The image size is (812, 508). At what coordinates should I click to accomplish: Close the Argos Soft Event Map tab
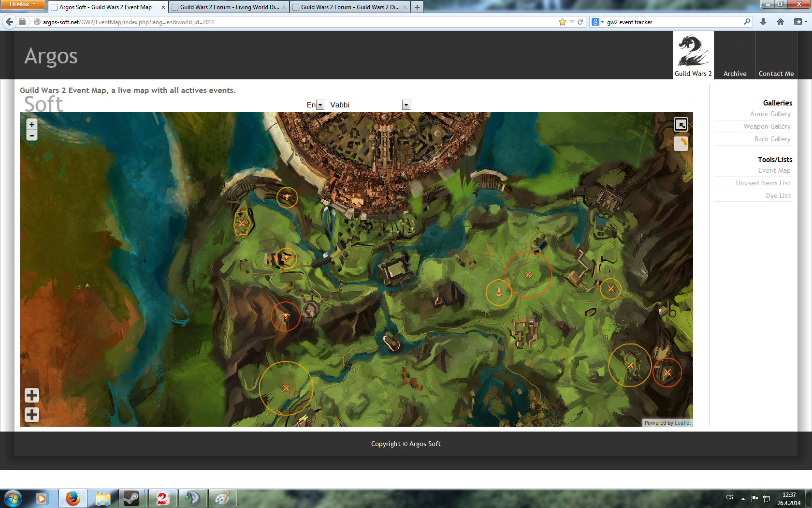click(163, 7)
